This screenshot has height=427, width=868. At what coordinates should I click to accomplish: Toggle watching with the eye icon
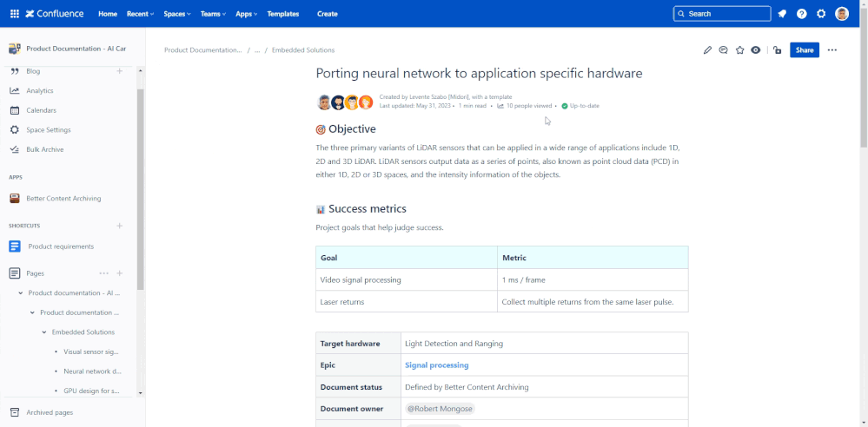(756, 49)
